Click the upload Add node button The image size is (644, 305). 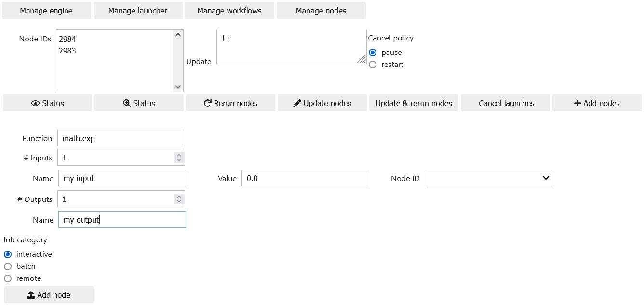(49, 295)
